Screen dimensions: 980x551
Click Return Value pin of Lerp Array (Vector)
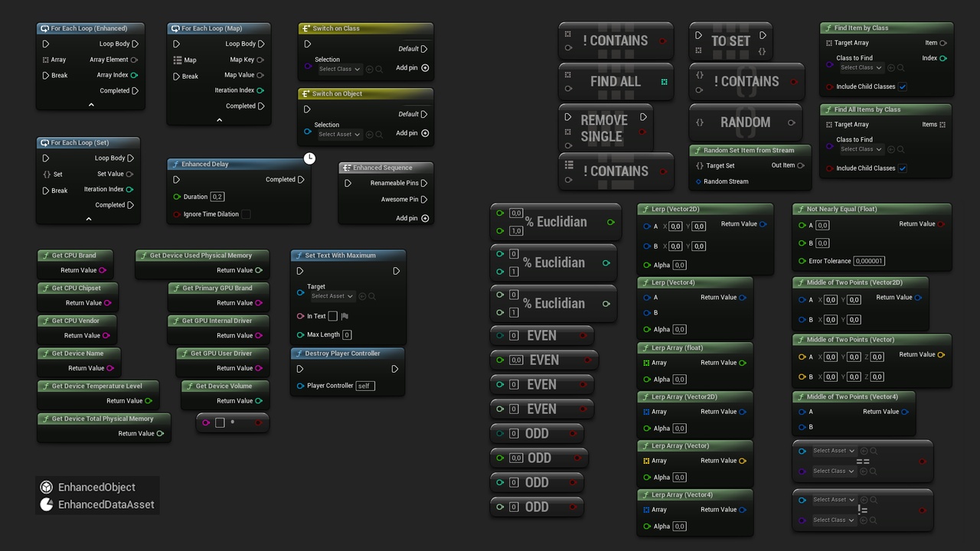[x=743, y=461]
